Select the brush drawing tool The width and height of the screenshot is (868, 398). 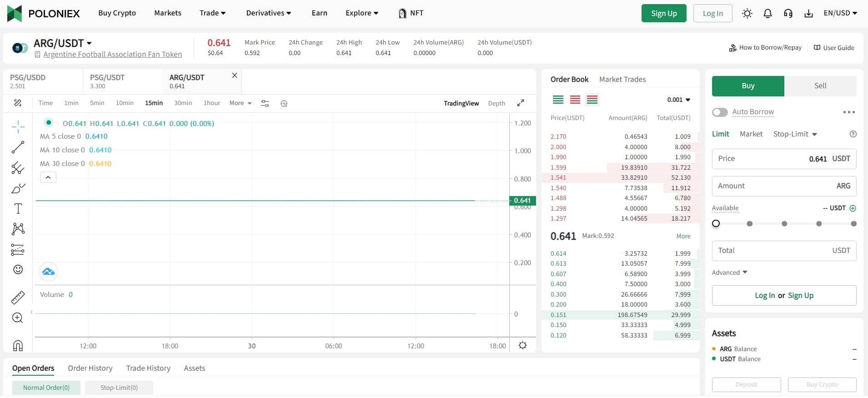coord(18,188)
